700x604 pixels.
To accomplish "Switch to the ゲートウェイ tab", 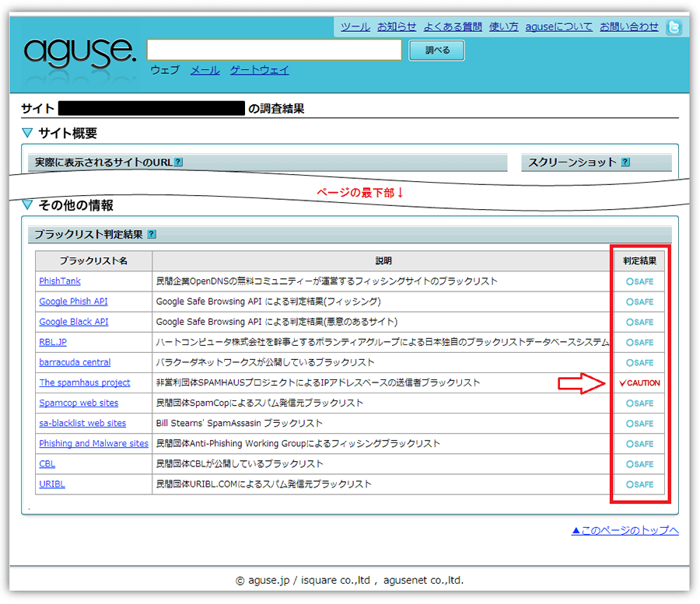I will [x=259, y=70].
